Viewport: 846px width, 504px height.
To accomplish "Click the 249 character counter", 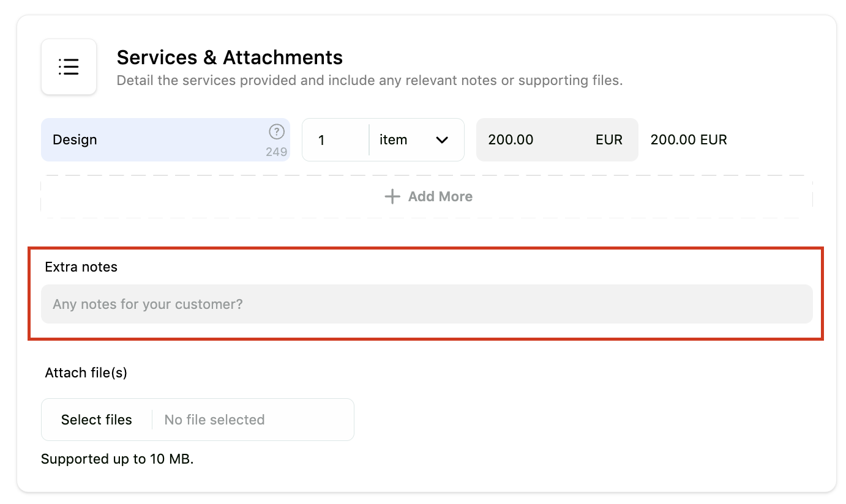I will point(277,152).
